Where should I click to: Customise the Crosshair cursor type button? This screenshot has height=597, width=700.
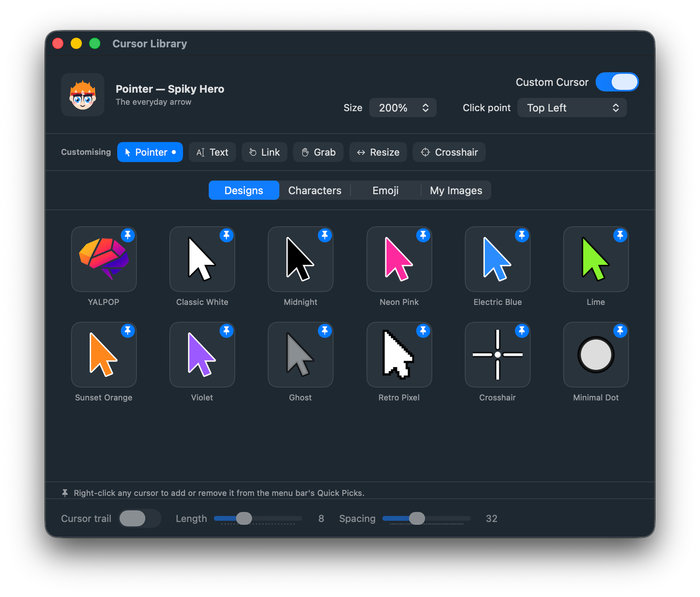pos(449,152)
